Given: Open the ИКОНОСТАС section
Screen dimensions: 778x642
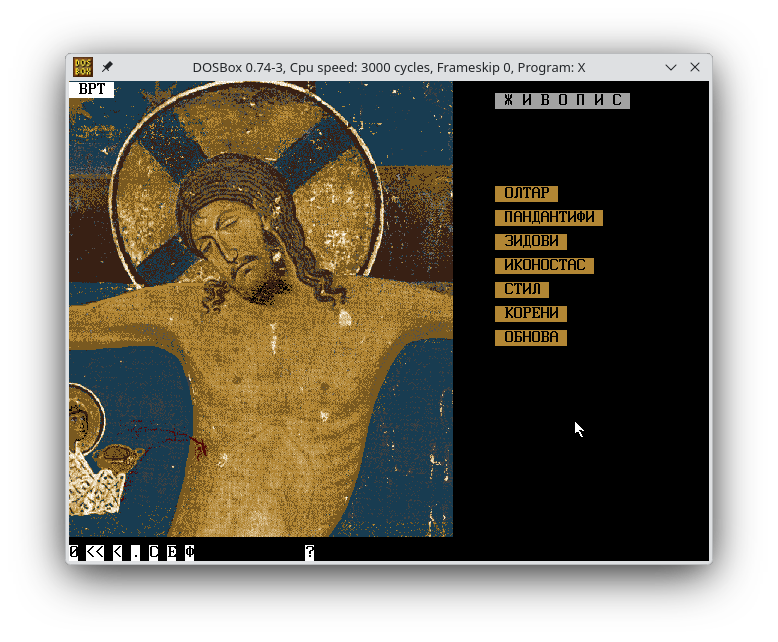Looking at the screenshot, I should [x=544, y=265].
